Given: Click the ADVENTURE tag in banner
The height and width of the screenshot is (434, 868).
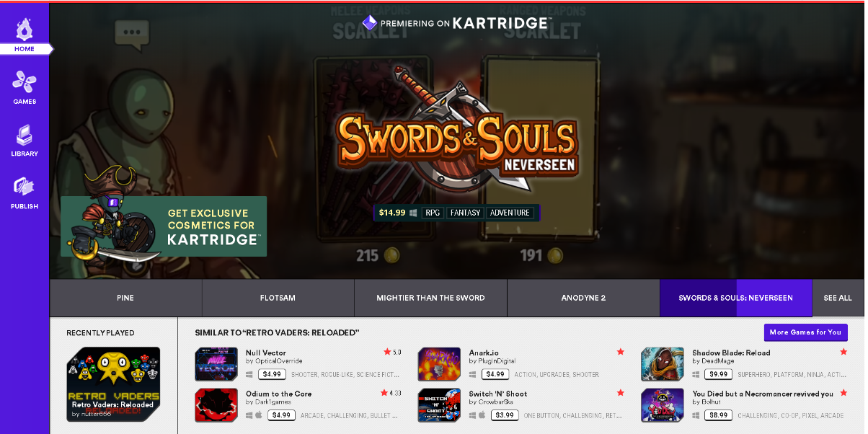Looking at the screenshot, I should click(x=510, y=213).
